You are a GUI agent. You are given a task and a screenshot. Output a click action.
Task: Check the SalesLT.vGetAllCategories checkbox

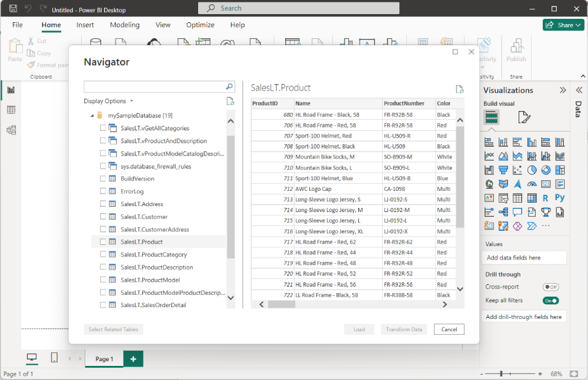[103, 128]
